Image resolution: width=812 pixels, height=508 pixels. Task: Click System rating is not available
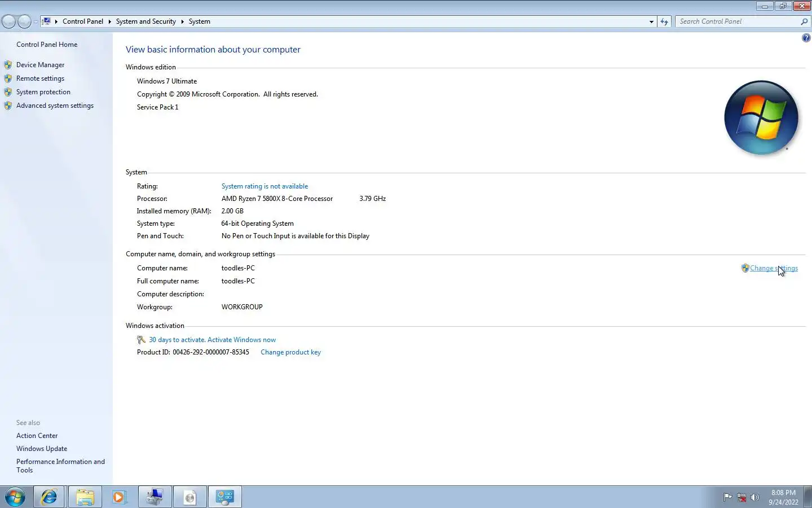[264, 186]
